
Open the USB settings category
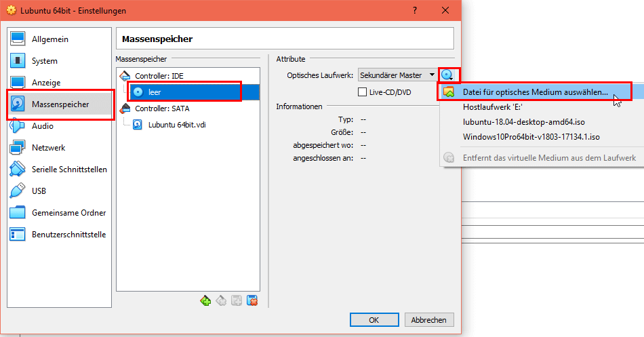(x=59, y=191)
